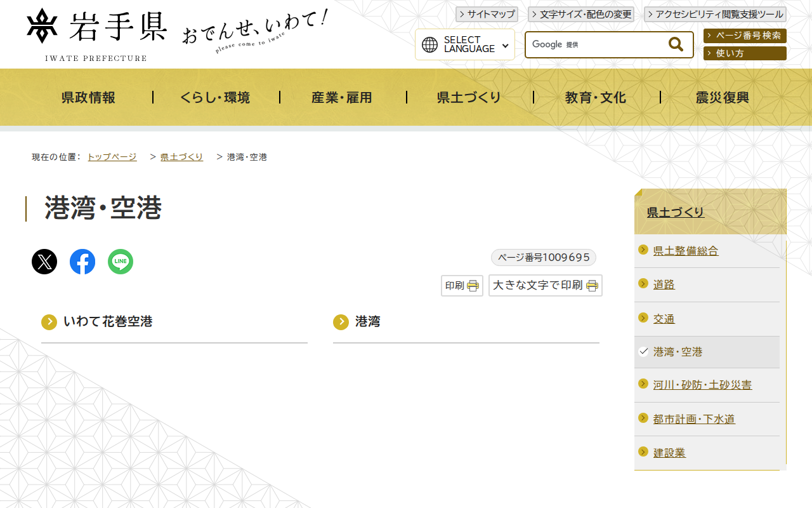
Task: Click the globe language icon
Action: (430, 44)
